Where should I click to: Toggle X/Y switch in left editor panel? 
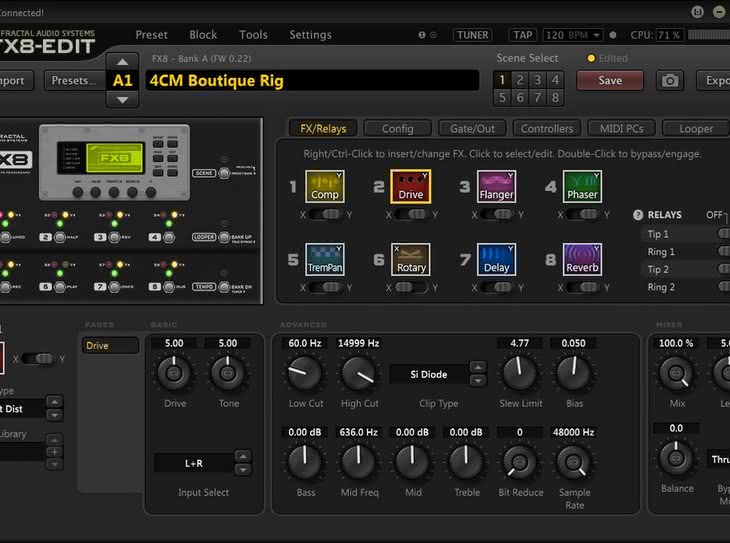click(x=38, y=359)
